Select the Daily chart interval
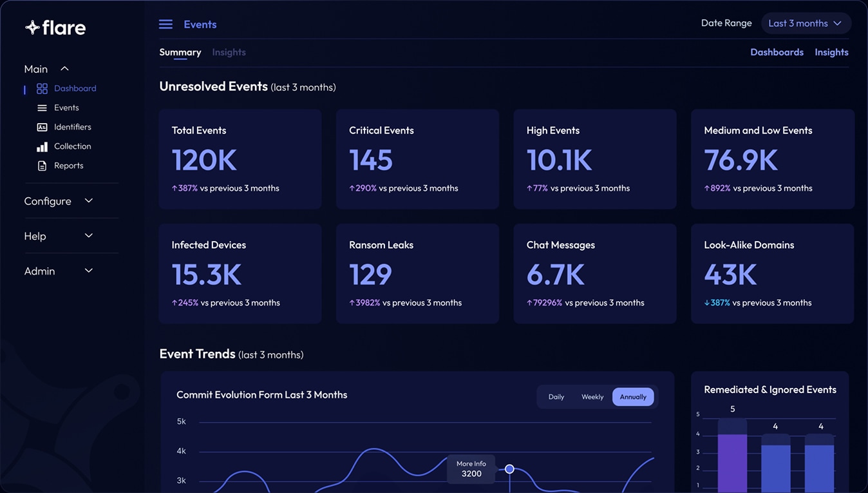 pos(556,397)
